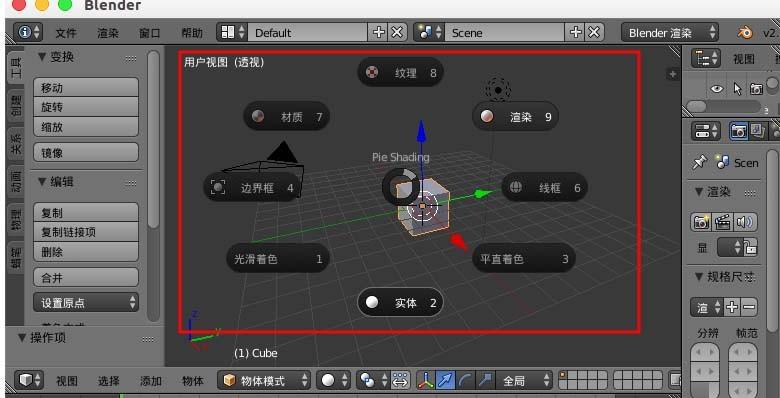Delete the Default screen layout

tap(397, 33)
